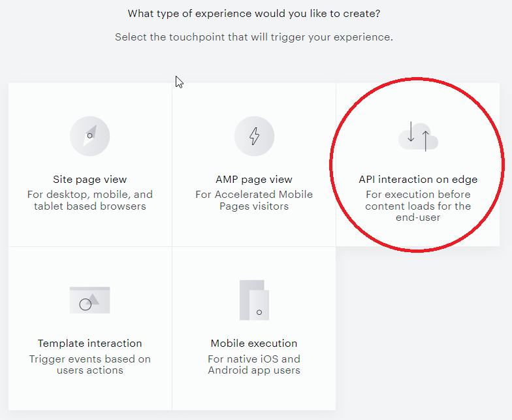Click the mobile devices icon
The width and height of the screenshot is (512, 420).
255,300
